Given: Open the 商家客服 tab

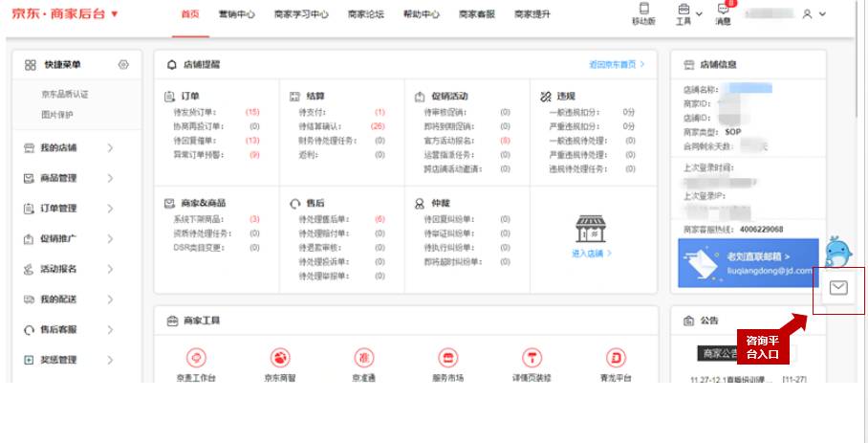Looking at the screenshot, I should coord(477,15).
